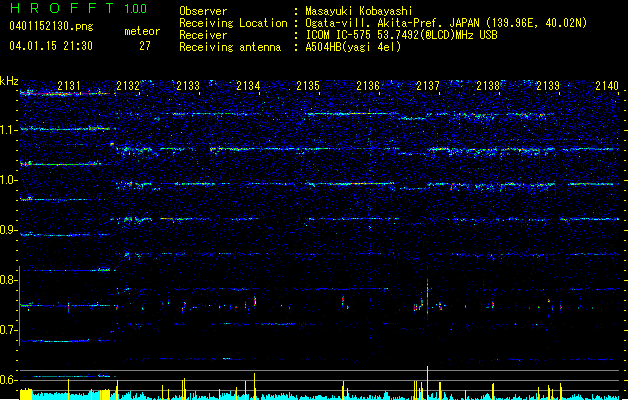Click the Receiver field label
Screen dimensions: 629x400
coord(203,35)
